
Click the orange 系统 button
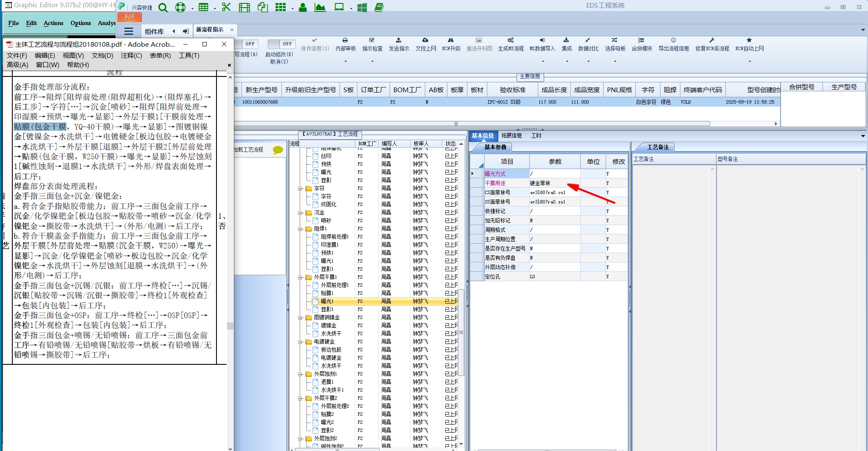tap(129, 17)
